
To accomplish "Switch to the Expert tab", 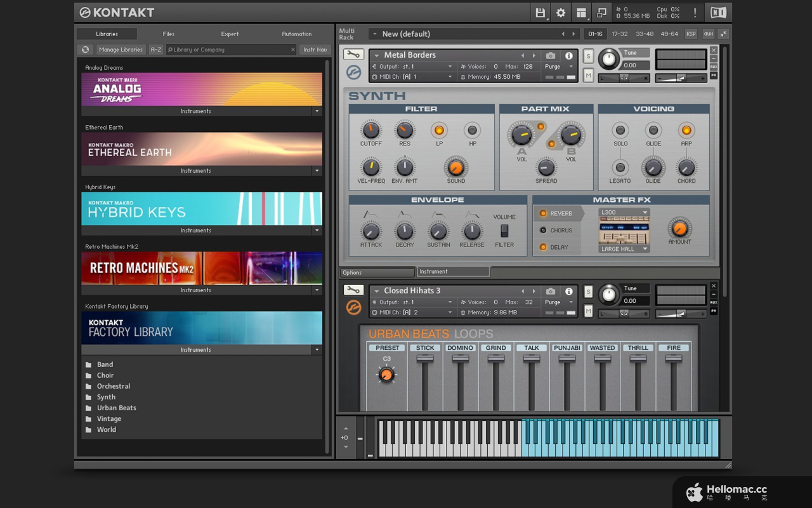I will click(x=230, y=34).
